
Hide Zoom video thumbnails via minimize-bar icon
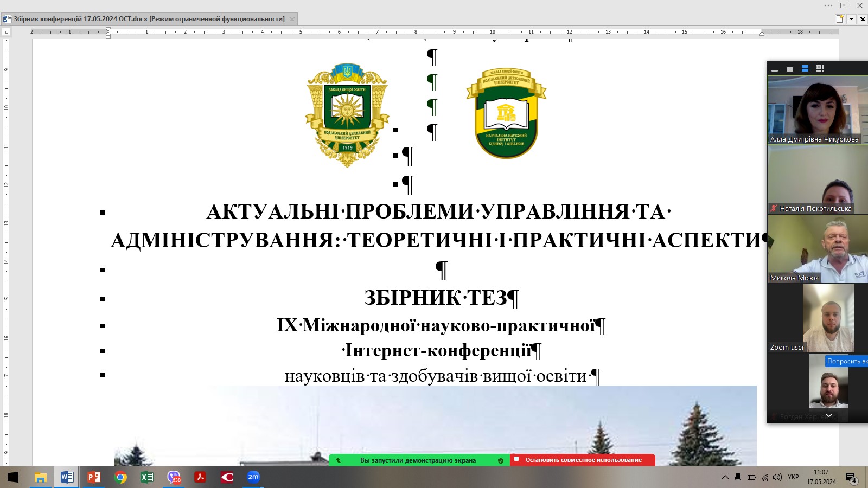coord(775,69)
